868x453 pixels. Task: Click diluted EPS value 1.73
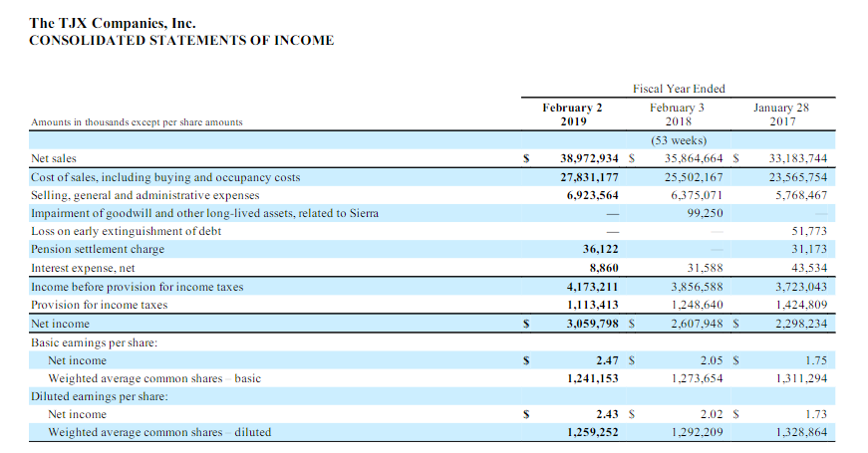point(816,414)
